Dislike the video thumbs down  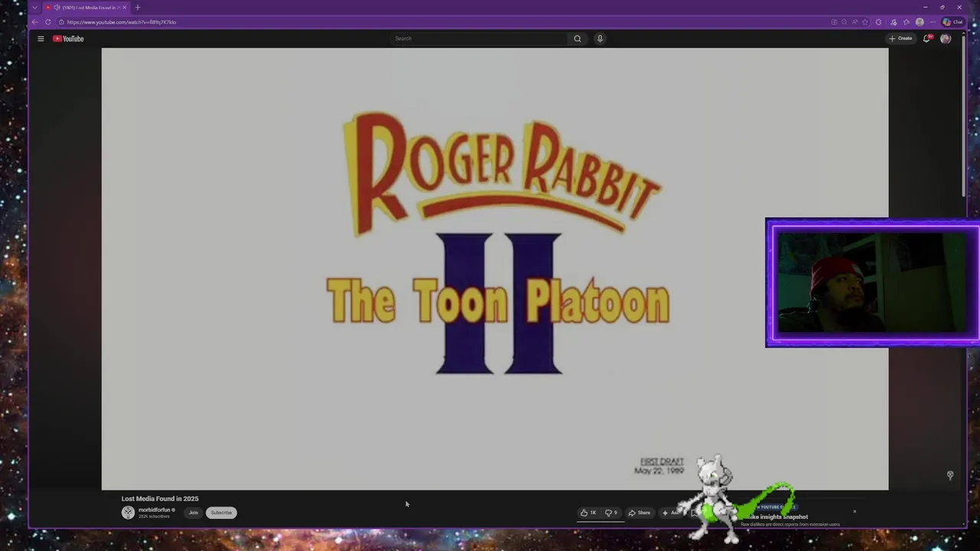611,513
